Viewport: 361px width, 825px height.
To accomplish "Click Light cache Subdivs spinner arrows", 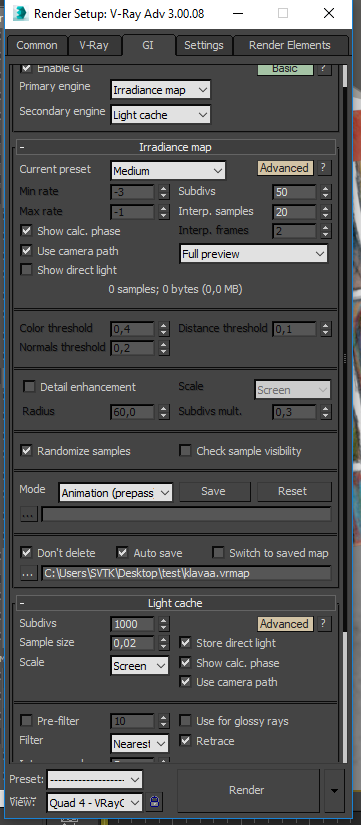I will pos(164,624).
